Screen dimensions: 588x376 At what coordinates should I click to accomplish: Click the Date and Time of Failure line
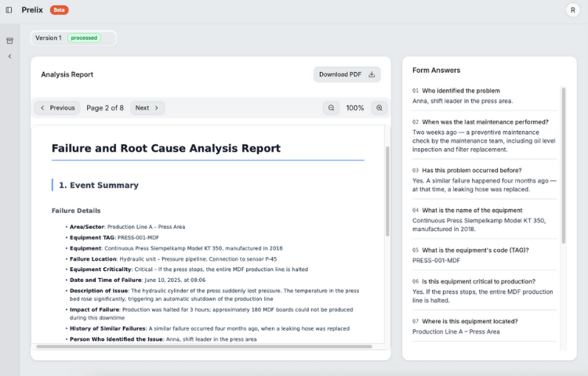(x=137, y=280)
